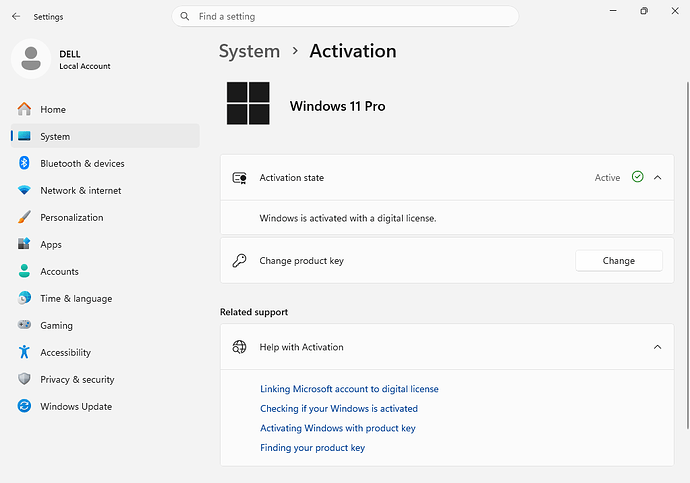
Task: Click the Accessibility figure icon
Action: tap(24, 352)
